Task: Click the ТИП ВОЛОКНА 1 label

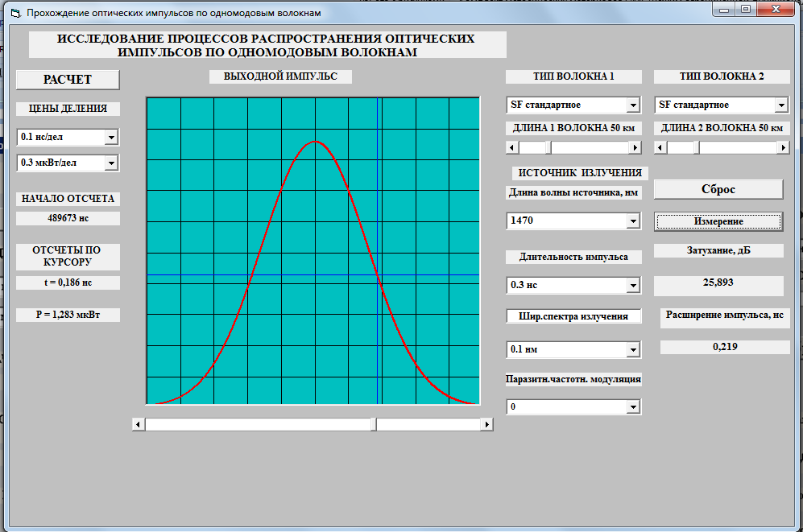Action: (x=573, y=76)
